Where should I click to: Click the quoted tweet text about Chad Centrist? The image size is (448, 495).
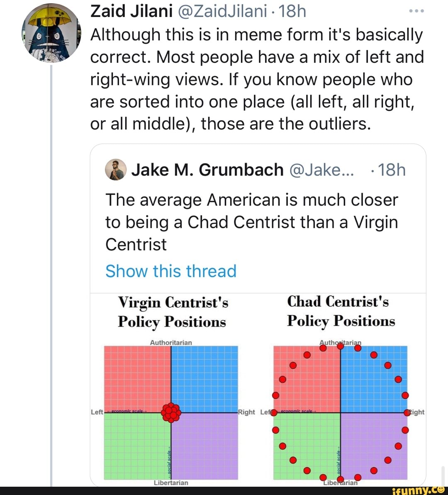point(251,222)
